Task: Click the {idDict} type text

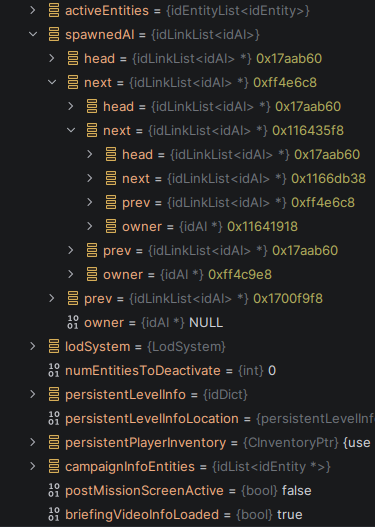Action: (225, 395)
